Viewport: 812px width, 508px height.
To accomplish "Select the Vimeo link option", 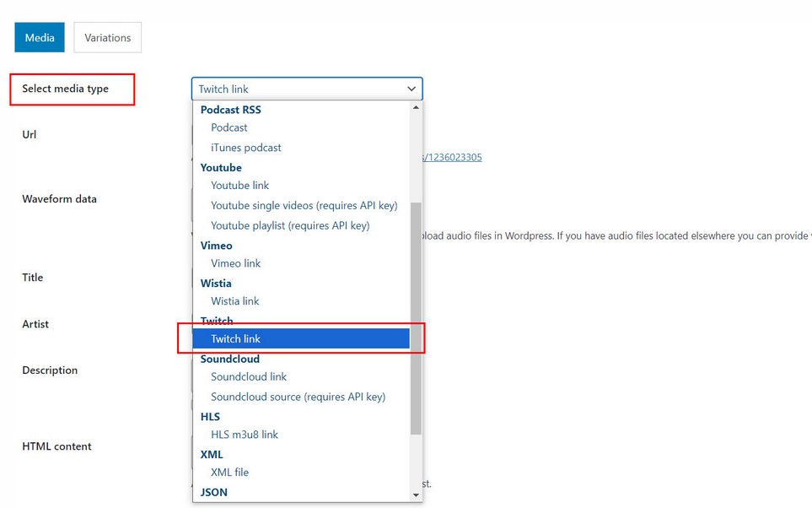I will click(x=301, y=263).
